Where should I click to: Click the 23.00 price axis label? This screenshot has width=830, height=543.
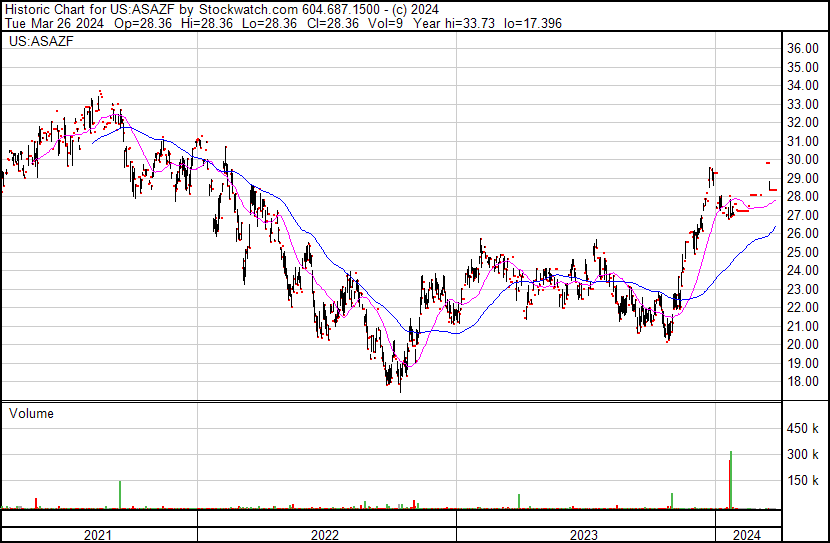coord(803,289)
